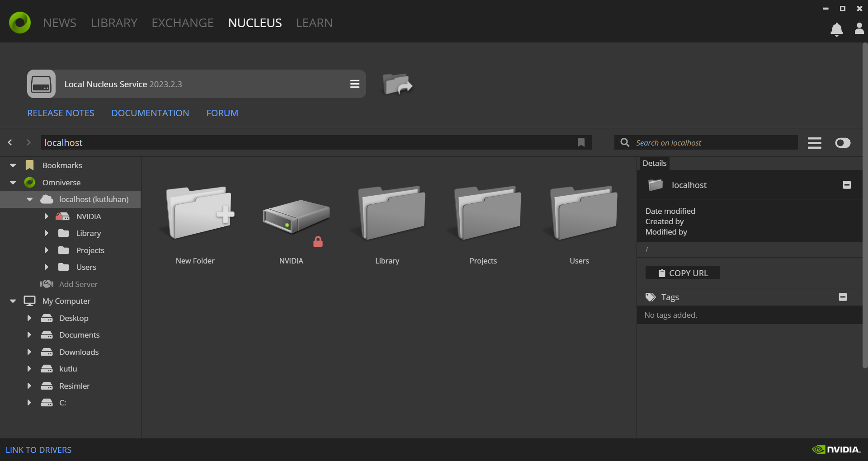The width and height of the screenshot is (868, 461).
Task: Click the Add Server handshake icon
Action: coord(47,284)
